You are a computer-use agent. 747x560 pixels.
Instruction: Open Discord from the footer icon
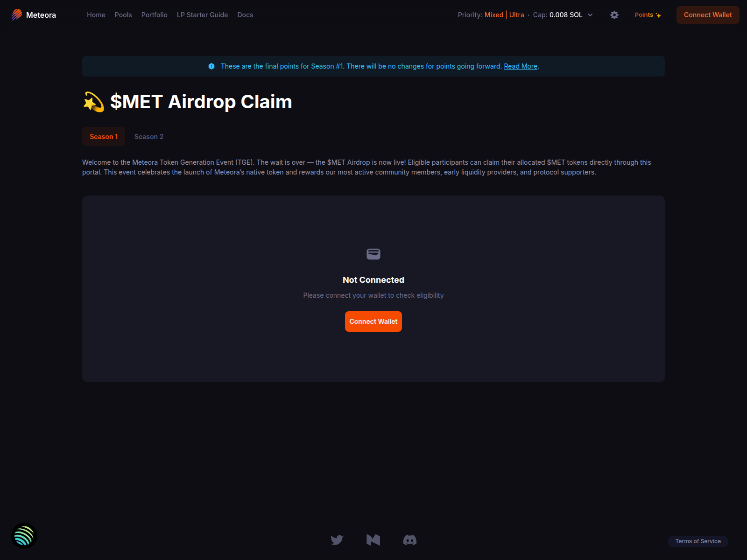pyautogui.click(x=409, y=540)
